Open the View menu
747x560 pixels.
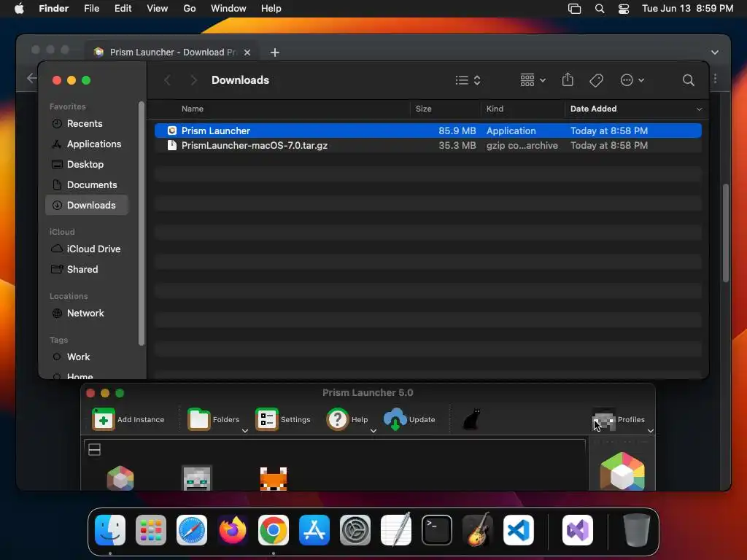[x=158, y=9]
